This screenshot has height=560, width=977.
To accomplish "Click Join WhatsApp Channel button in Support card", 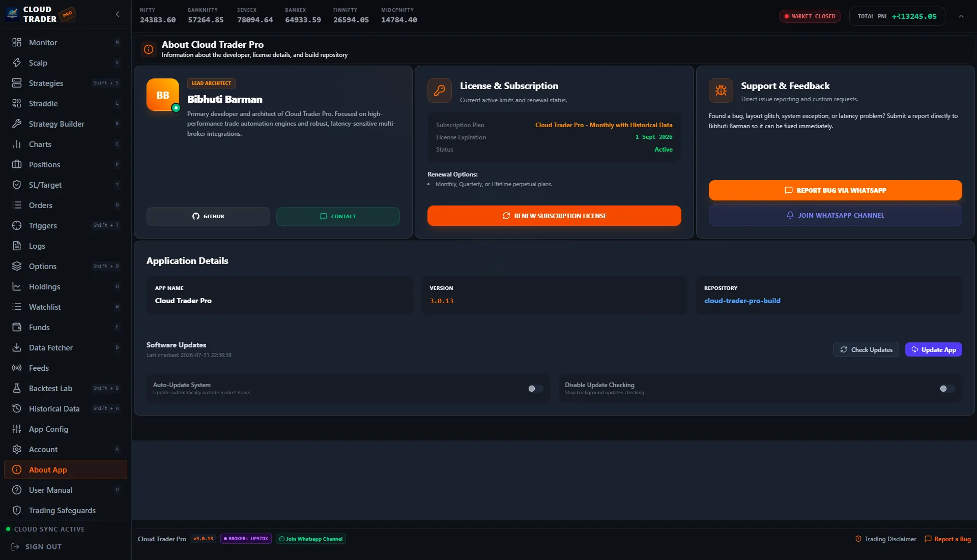I will point(835,215).
